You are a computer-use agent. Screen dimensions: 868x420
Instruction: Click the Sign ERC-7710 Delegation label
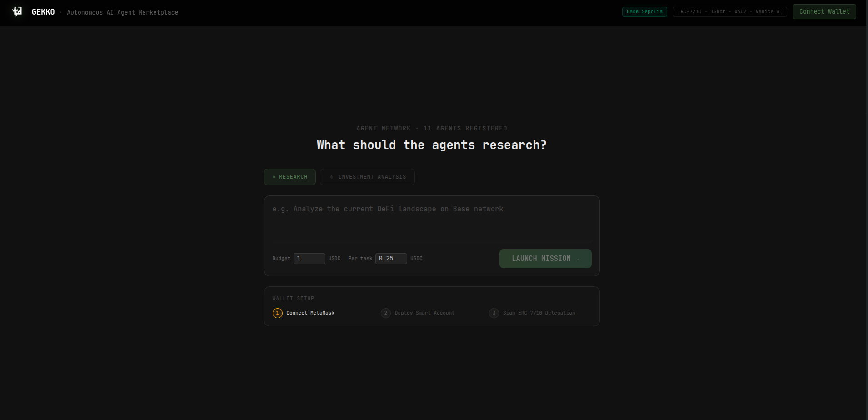point(539,313)
